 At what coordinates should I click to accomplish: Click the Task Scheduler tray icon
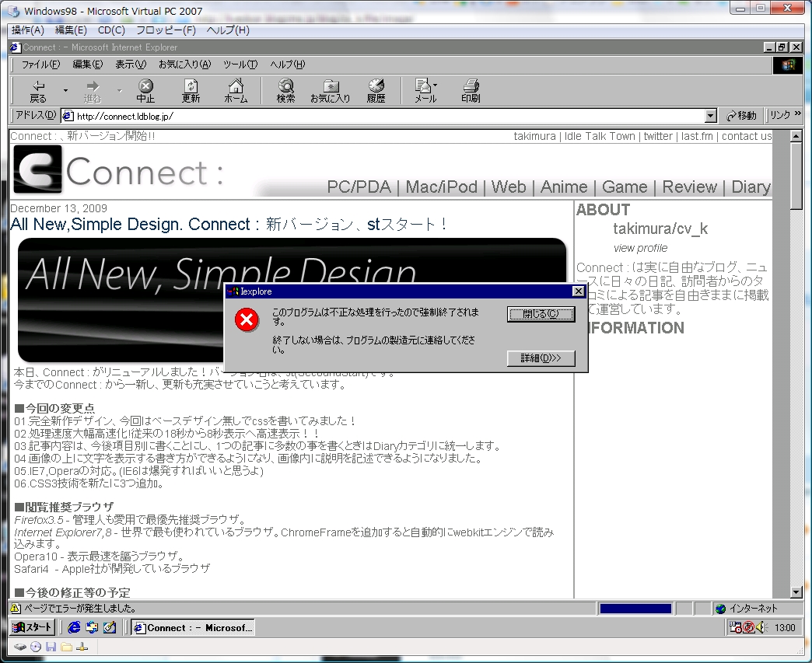[735, 628]
